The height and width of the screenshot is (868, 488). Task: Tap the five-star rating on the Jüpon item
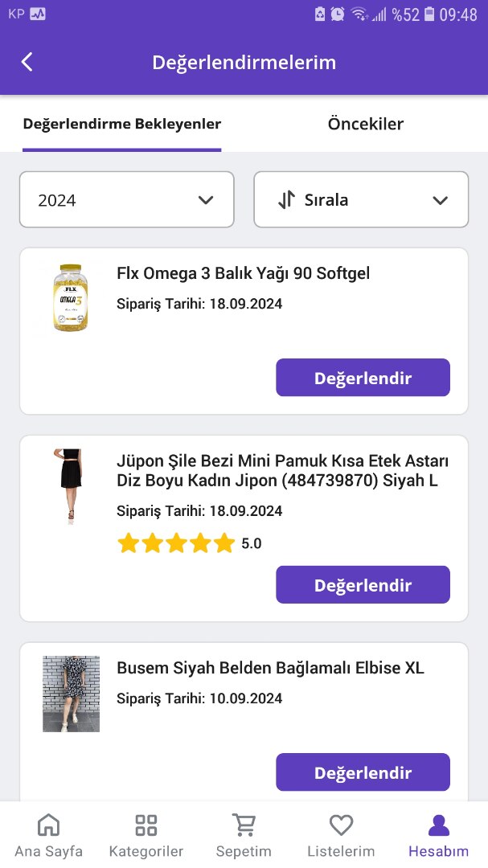click(x=176, y=544)
